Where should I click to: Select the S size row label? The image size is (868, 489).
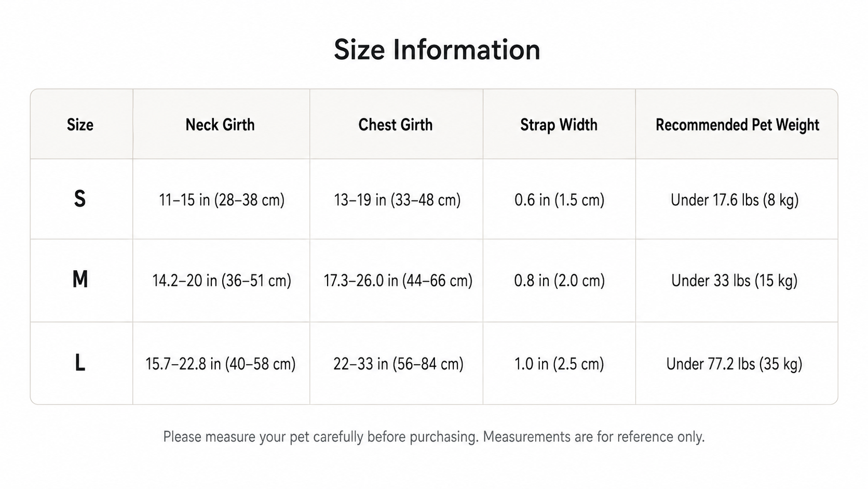80,199
